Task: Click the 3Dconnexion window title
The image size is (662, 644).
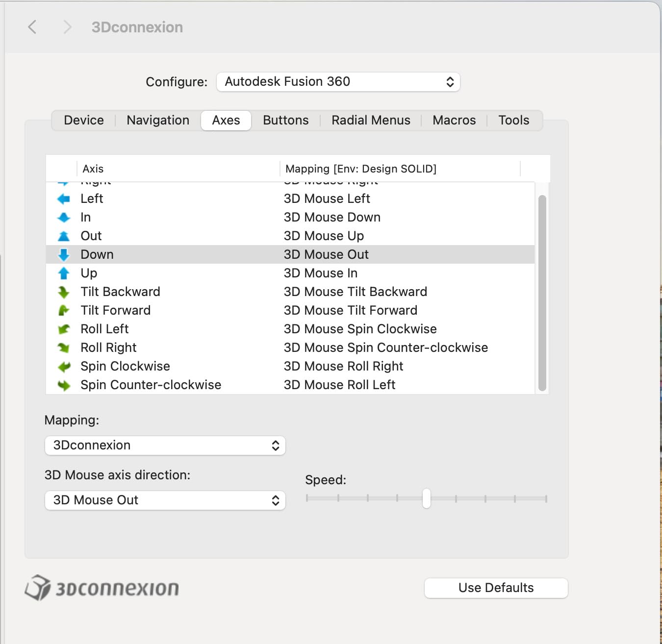Action: click(x=137, y=27)
